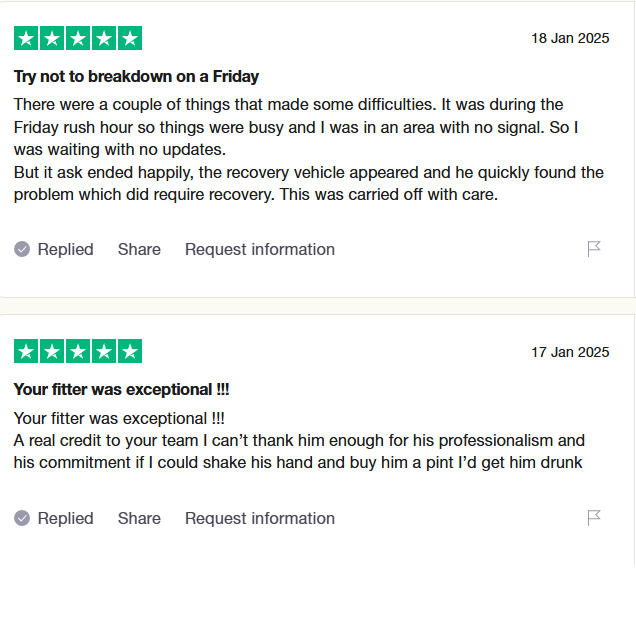Click the Replied checkmark icon on fitter review
Screen dimensions: 636x636
click(x=22, y=518)
